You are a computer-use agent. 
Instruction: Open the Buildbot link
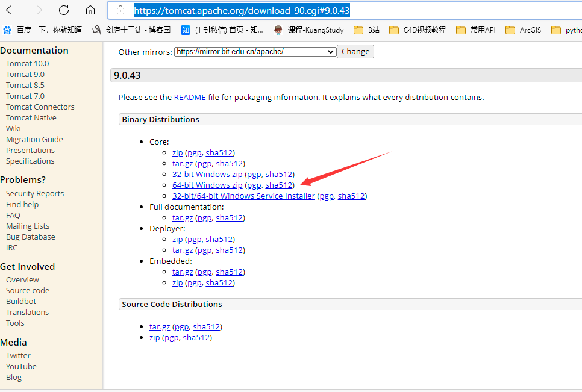[x=21, y=302]
